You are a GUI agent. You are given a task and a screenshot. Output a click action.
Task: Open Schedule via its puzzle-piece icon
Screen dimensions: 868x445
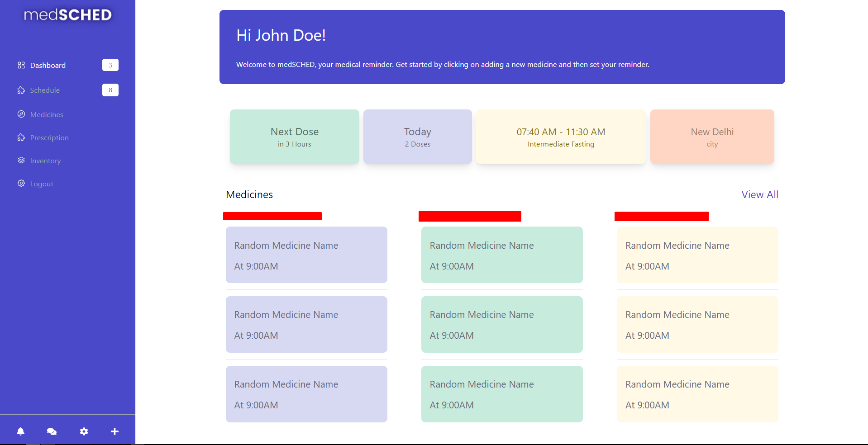[x=21, y=90]
